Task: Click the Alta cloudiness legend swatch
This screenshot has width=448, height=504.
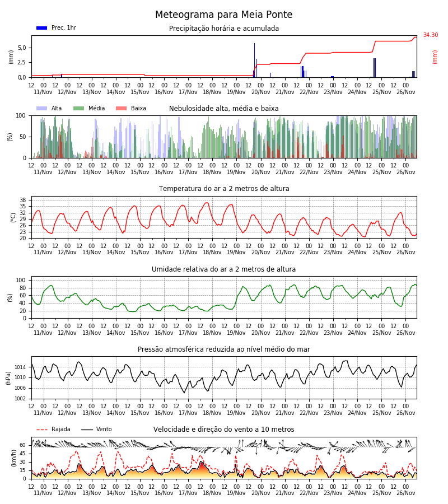Action: (x=42, y=108)
